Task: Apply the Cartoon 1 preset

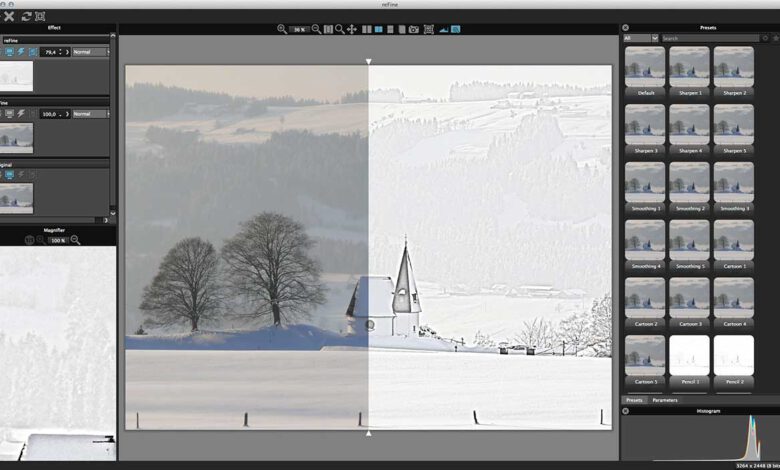Action: pos(734,244)
